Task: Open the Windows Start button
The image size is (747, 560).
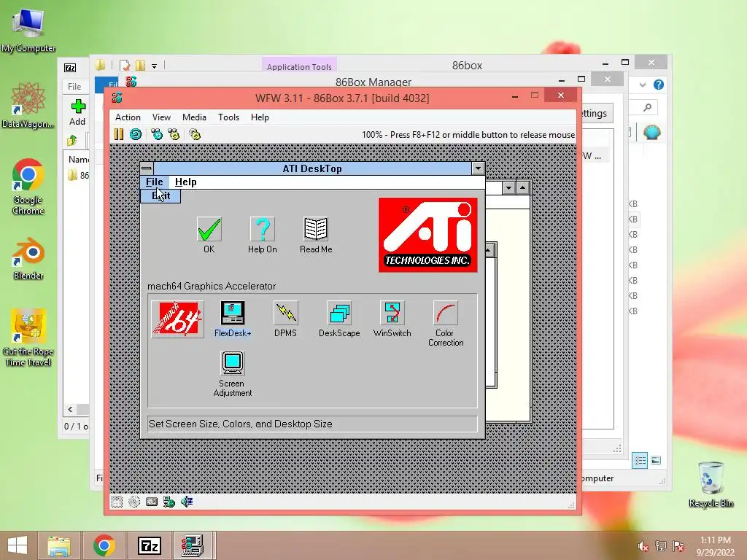Action: pos(18,545)
